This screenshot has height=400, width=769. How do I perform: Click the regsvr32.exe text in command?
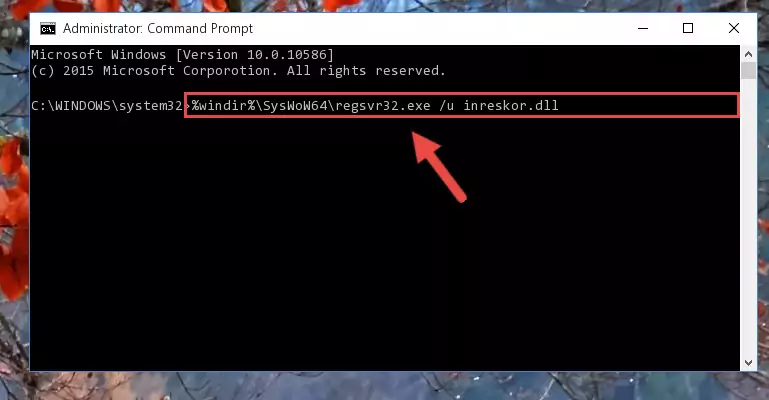point(383,105)
